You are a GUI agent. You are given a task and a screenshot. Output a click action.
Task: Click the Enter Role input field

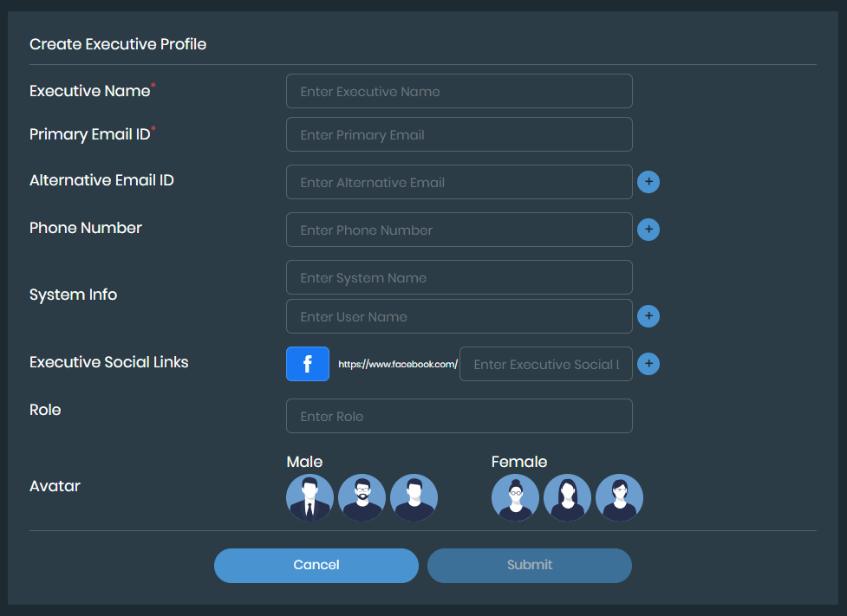[459, 416]
